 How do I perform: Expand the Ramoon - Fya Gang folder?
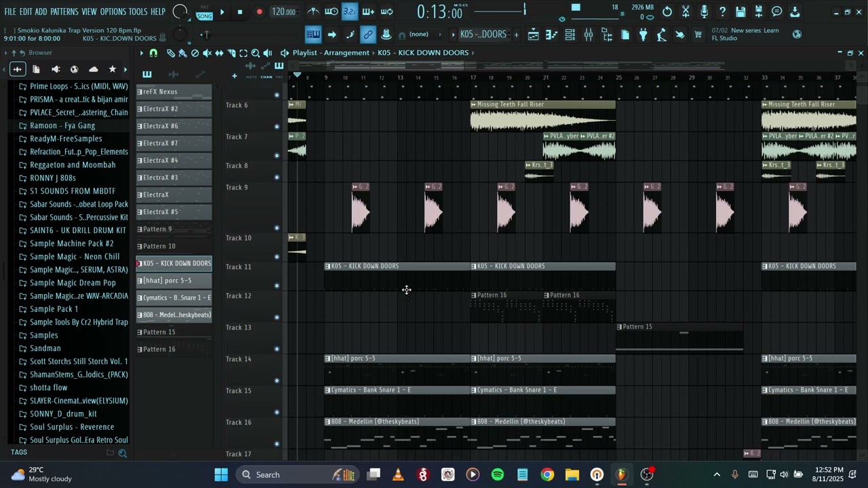click(62, 125)
